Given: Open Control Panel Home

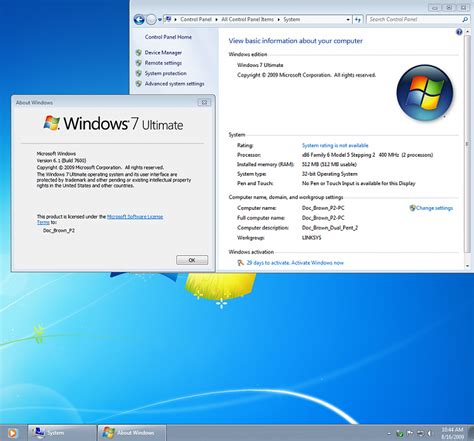Looking at the screenshot, I should (x=168, y=37).
